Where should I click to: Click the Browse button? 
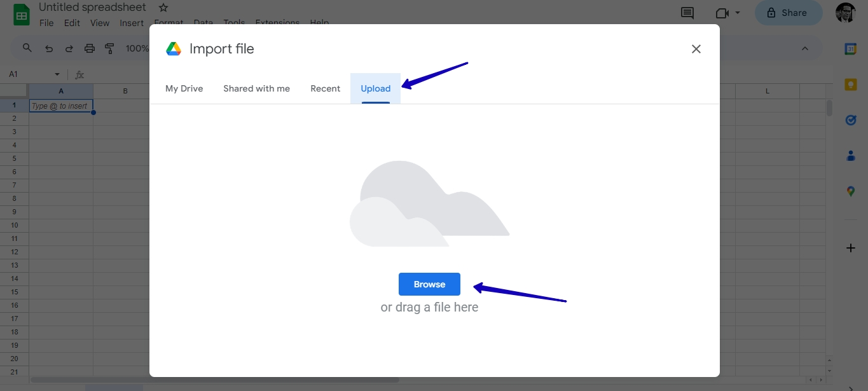429,284
